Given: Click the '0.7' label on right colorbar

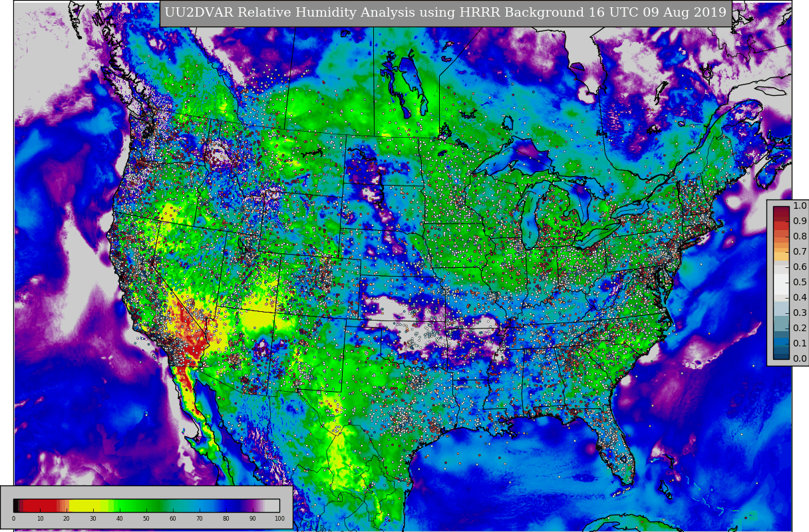Looking at the screenshot, I should (x=800, y=252).
